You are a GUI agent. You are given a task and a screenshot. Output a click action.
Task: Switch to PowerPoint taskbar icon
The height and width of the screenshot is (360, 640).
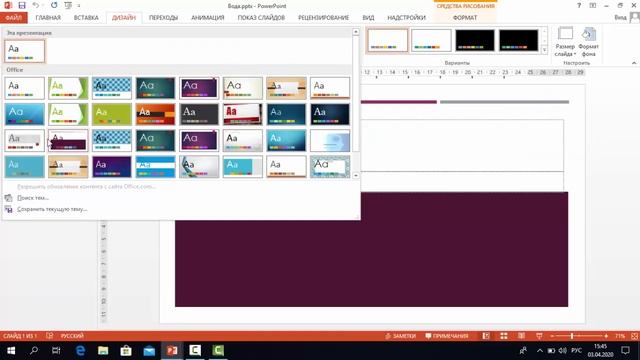[x=172, y=350]
